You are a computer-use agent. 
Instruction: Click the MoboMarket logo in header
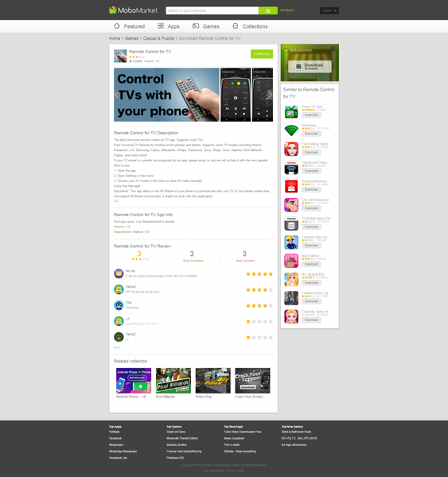[134, 10]
